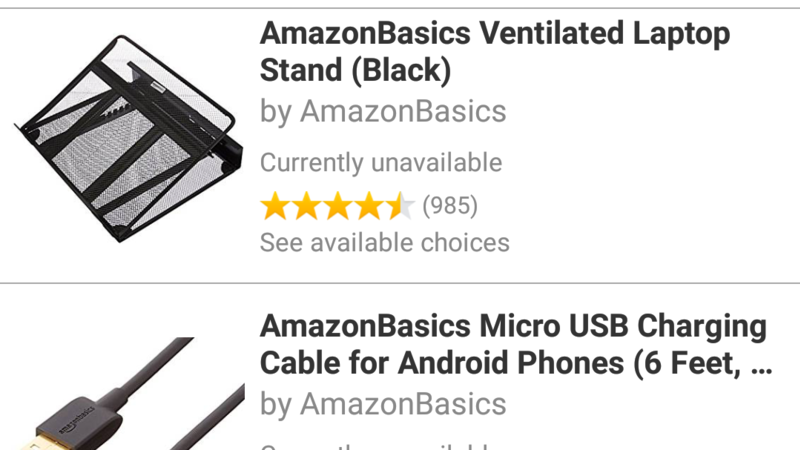Click the half-filled fifth rating star

401,206
